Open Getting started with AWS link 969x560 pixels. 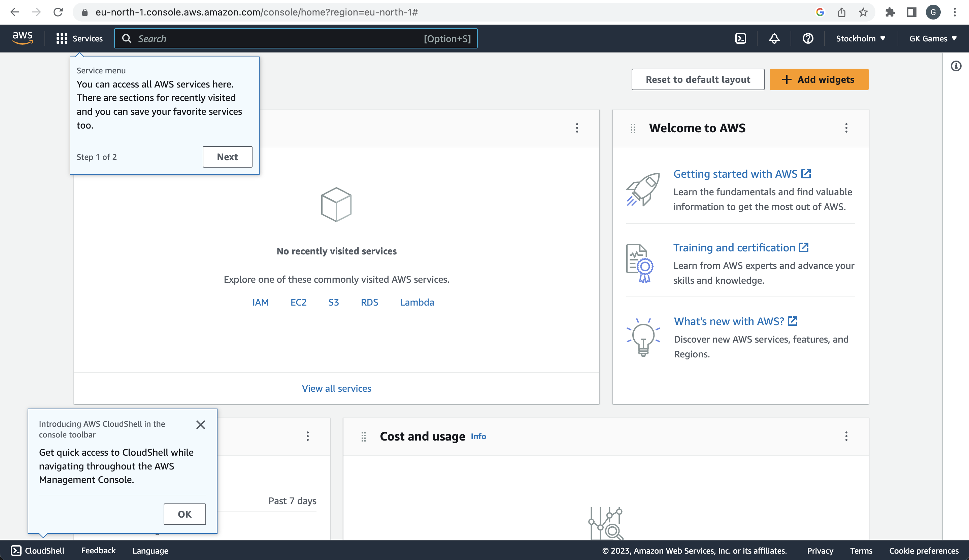742,174
